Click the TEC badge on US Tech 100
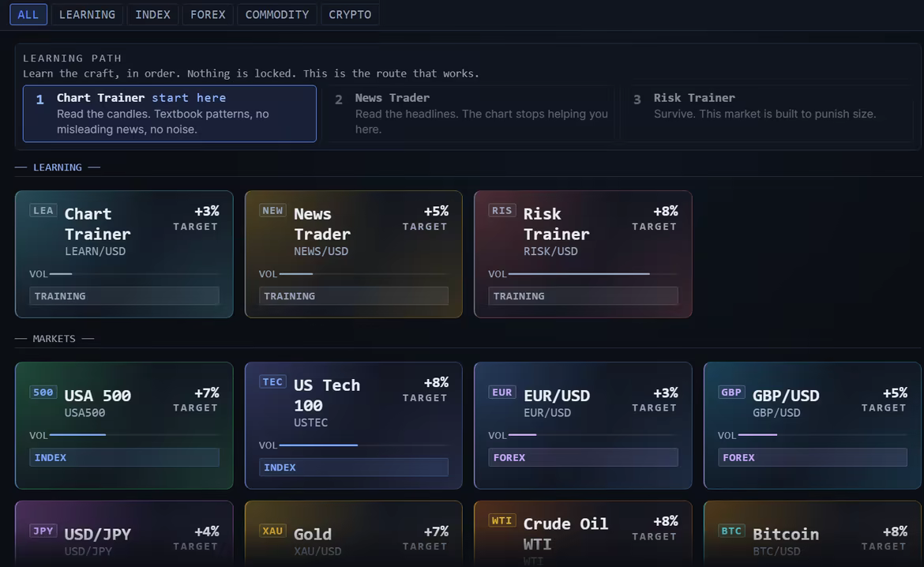 tap(272, 382)
